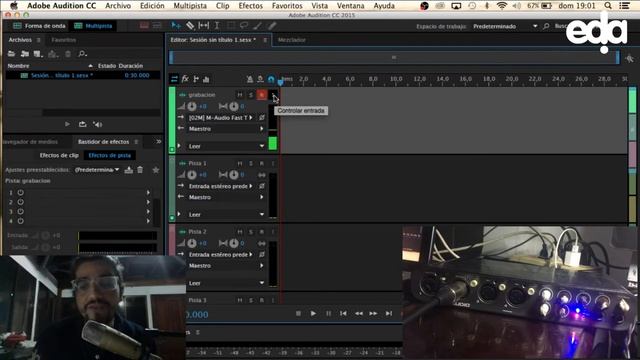This screenshot has width=640, height=360.
Task: Solo the grabacion track
Action: click(x=251, y=95)
